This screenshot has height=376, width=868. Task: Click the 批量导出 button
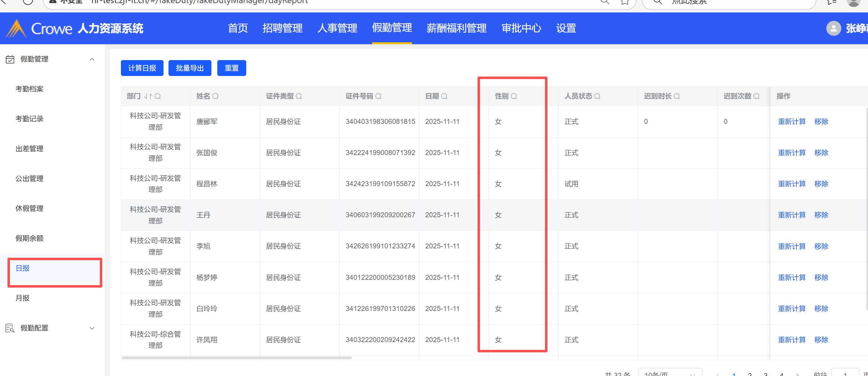coord(190,68)
